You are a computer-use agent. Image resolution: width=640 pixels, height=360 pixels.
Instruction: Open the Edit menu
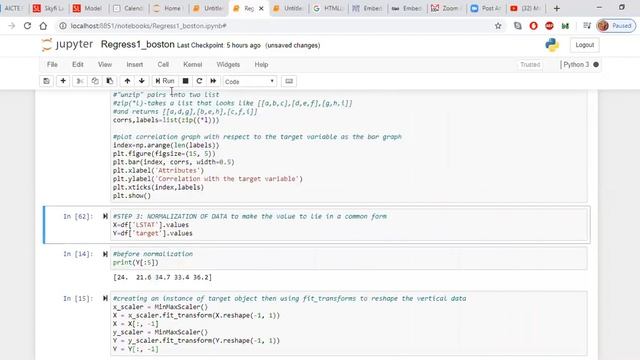click(x=78, y=64)
